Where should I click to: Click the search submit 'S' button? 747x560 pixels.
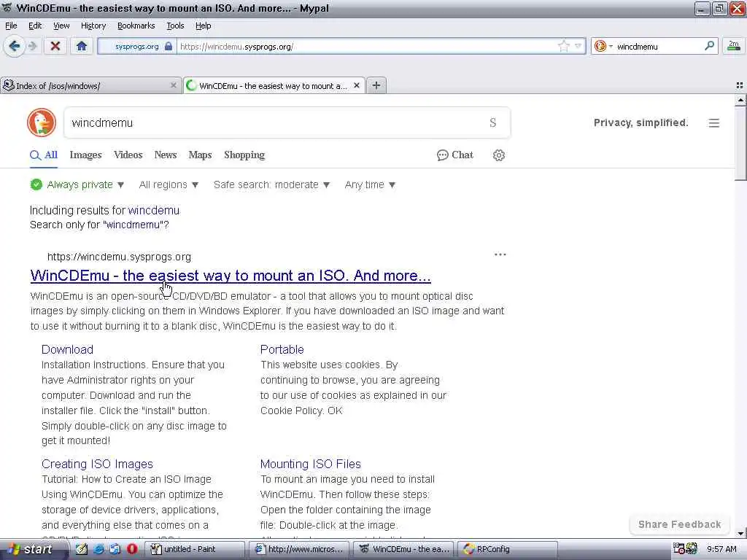tap(493, 122)
